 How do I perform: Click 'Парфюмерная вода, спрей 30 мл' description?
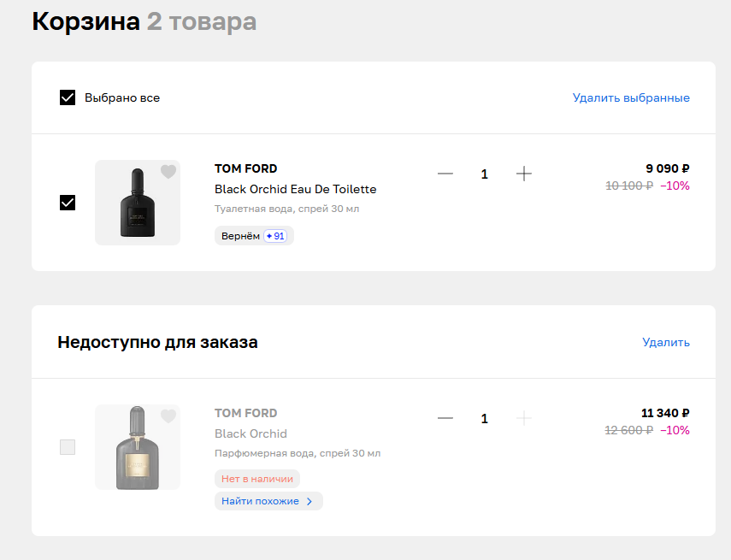298,453
